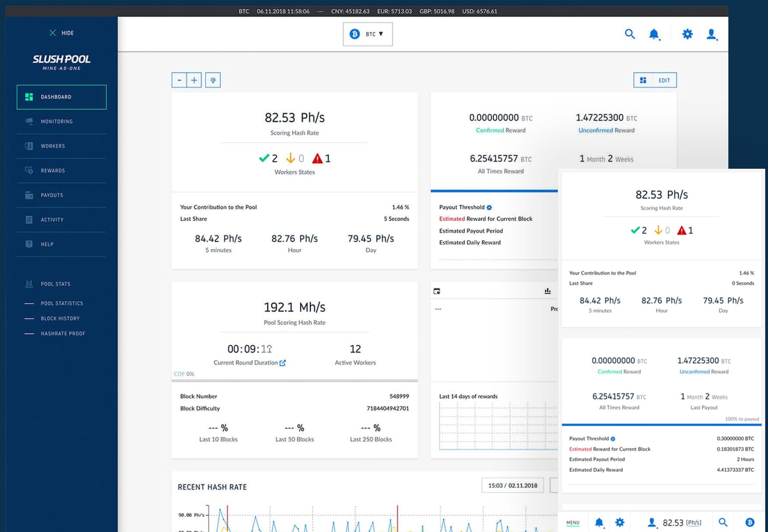768x532 pixels.
Task: Click the bar chart icon in rewards card
Action: 548,291
